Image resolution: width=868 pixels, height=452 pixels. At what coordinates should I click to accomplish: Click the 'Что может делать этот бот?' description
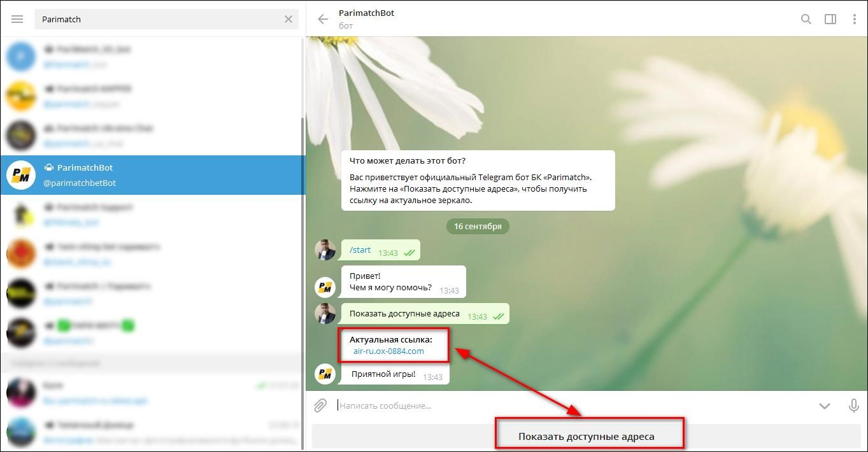(478, 180)
